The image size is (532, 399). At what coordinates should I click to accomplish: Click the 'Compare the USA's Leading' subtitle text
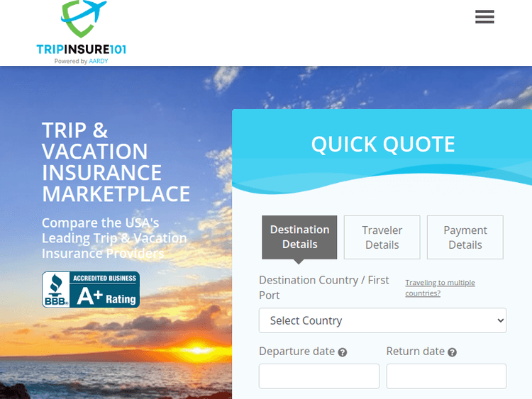coord(114,238)
